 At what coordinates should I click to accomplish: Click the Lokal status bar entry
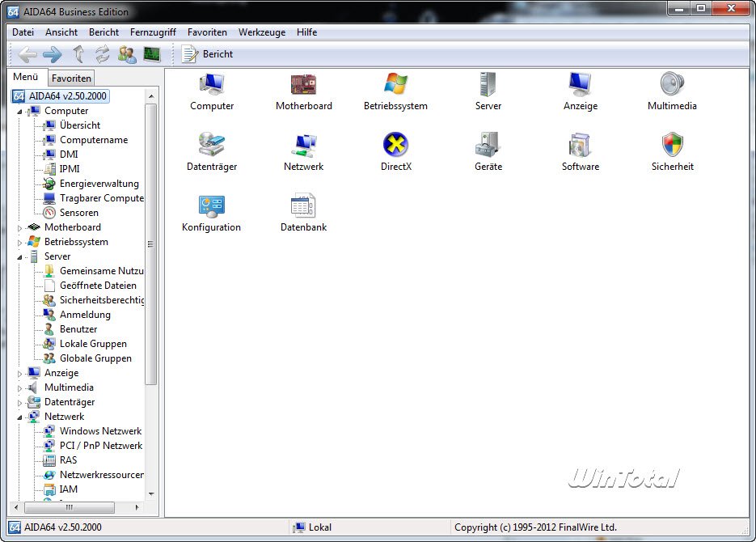312,527
